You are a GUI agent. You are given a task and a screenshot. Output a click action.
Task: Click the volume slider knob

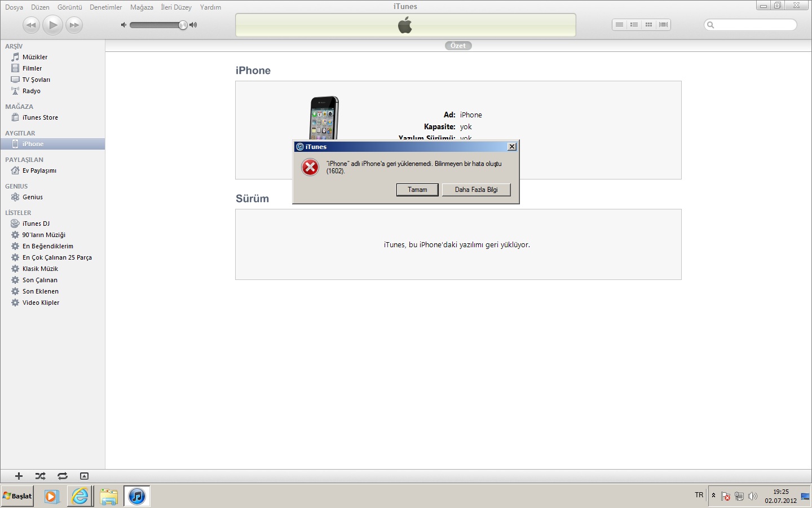click(x=183, y=25)
